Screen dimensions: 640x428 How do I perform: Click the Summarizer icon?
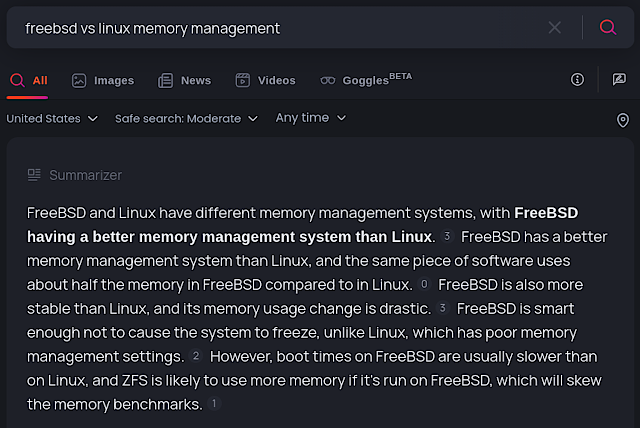click(35, 175)
